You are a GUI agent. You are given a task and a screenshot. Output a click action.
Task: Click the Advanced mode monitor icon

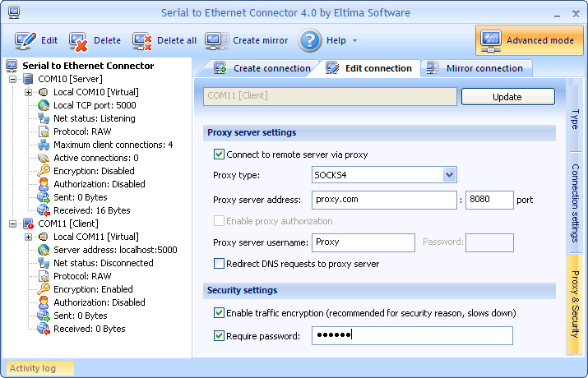click(x=490, y=41)
